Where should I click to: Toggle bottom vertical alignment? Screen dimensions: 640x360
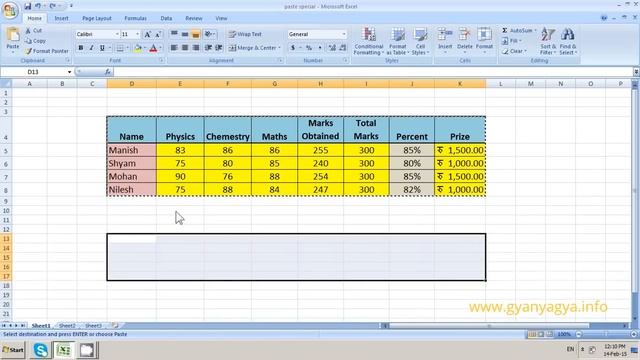pos(196,34)
